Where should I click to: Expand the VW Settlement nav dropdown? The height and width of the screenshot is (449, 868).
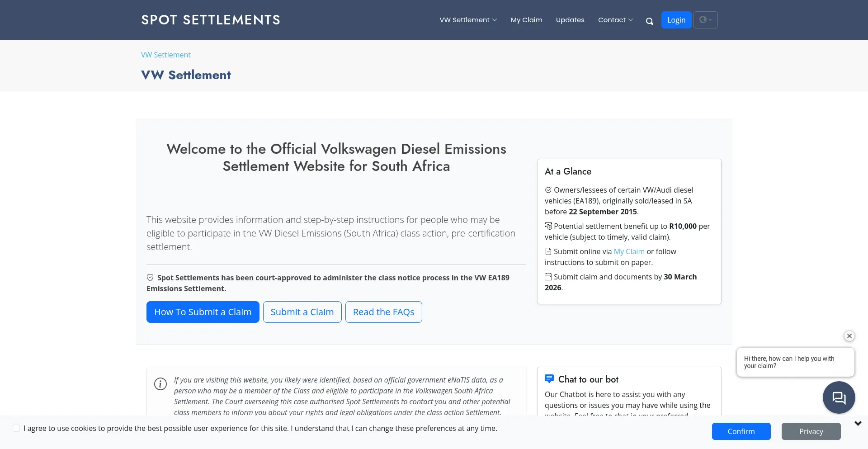(x=468, y=20)
